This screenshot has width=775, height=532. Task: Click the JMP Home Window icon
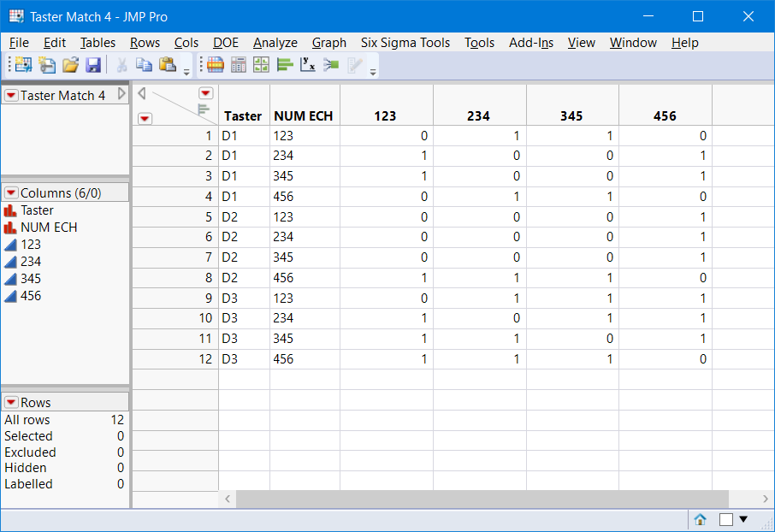tap(700, 519)
